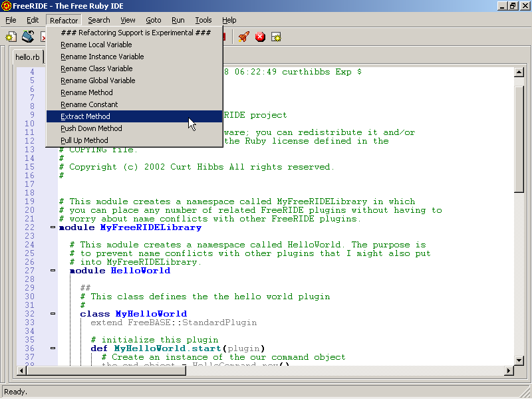
Task: Open the Search menu
Action: coord(99,21)
